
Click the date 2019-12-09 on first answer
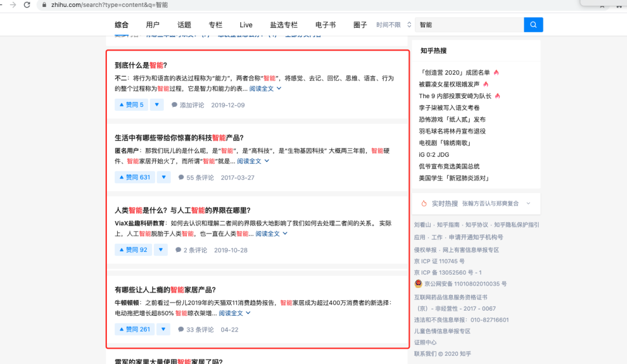pyautogui.click(x=228, y=105)
